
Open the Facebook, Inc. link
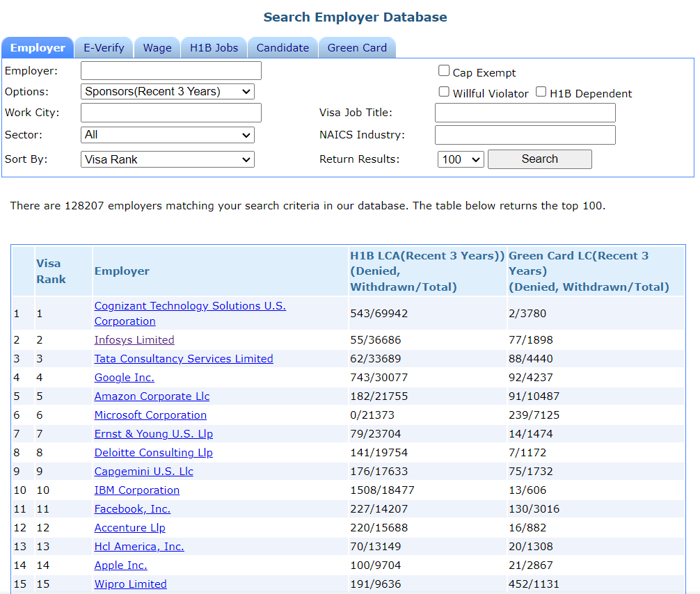pos(132,508)
